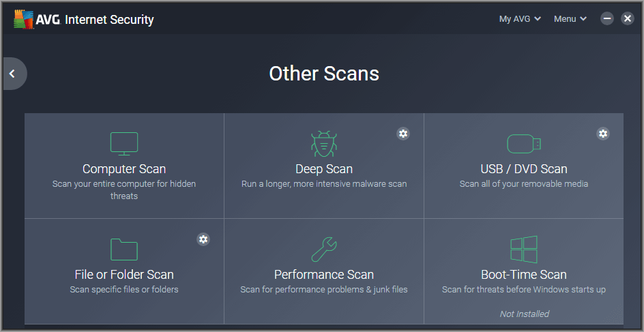Click the Computer Scan monitor icon

coord(124,144)
